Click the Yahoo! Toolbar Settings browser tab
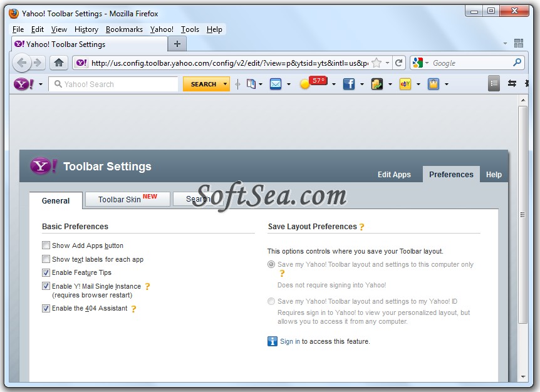Screen dimensions: 540x392 90,44
